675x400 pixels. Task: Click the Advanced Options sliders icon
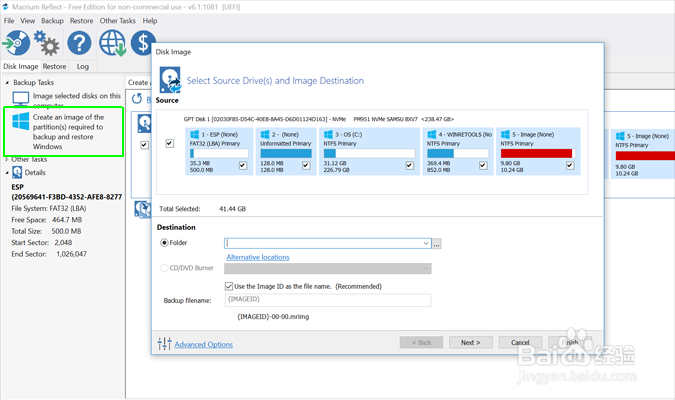[x=164, y=344]
